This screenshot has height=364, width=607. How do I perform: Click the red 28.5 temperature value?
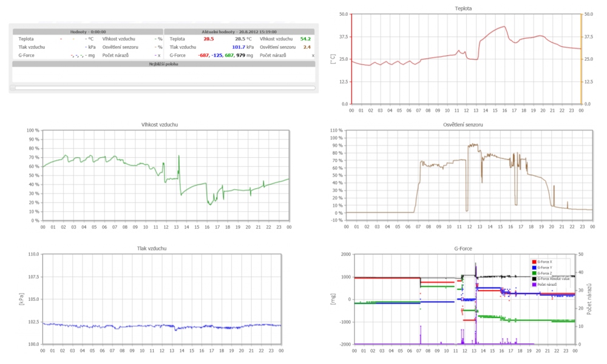click(x=208, y=39)
